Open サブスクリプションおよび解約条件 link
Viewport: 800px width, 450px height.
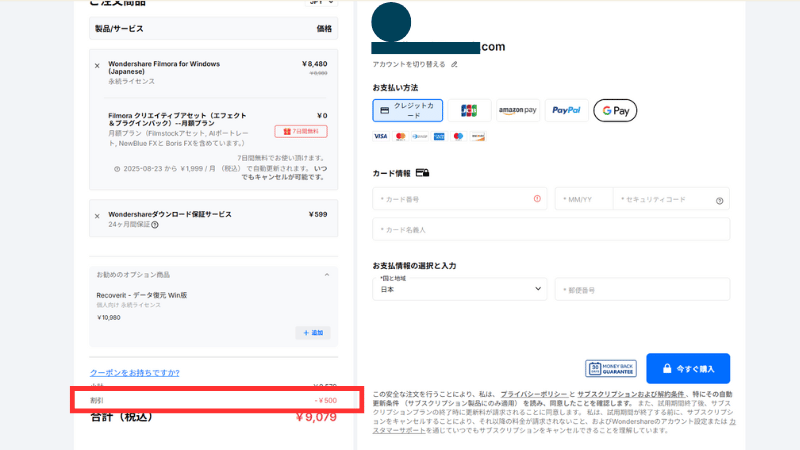pos(631,394)
